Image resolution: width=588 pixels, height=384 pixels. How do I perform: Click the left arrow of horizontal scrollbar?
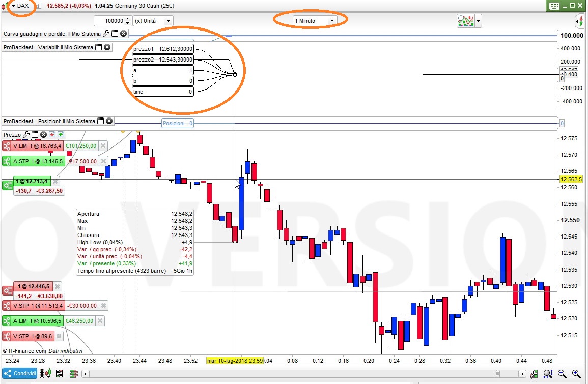(x=86, y=373)
